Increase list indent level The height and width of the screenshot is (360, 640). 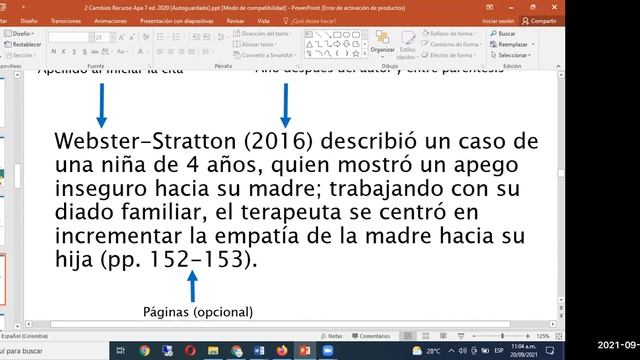207,38
